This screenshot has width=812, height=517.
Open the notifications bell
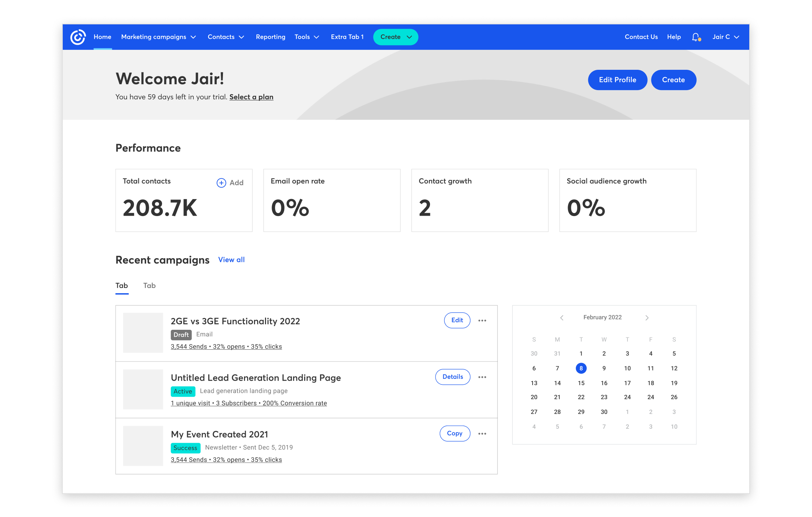696,37
